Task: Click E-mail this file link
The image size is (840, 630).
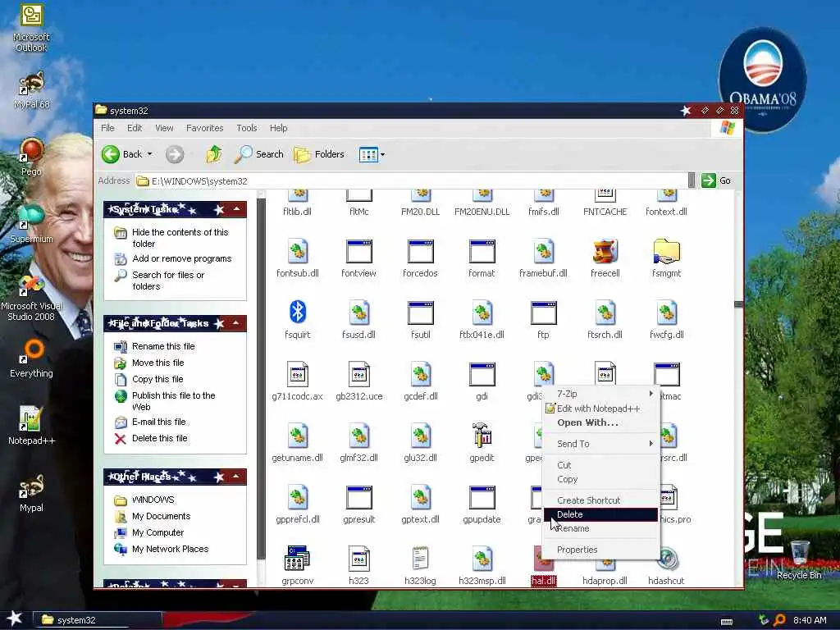Action: [158, 422]
